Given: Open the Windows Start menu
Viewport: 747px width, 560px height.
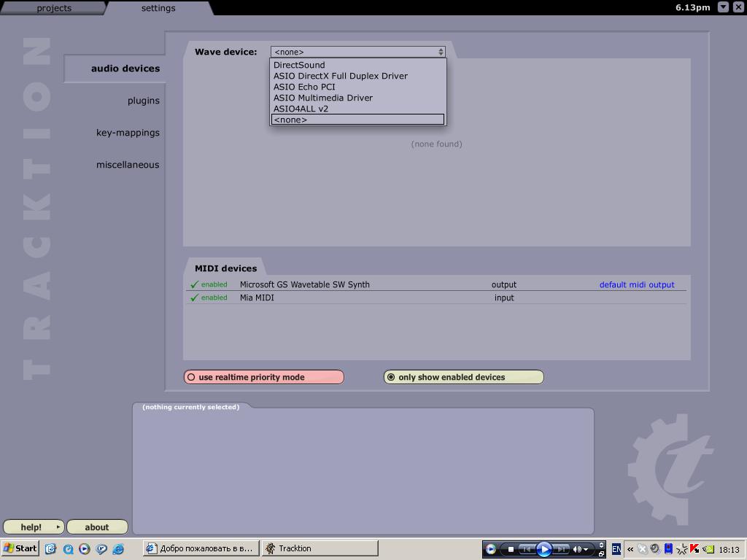Looking at the screenshot, I should click(20, 548).
